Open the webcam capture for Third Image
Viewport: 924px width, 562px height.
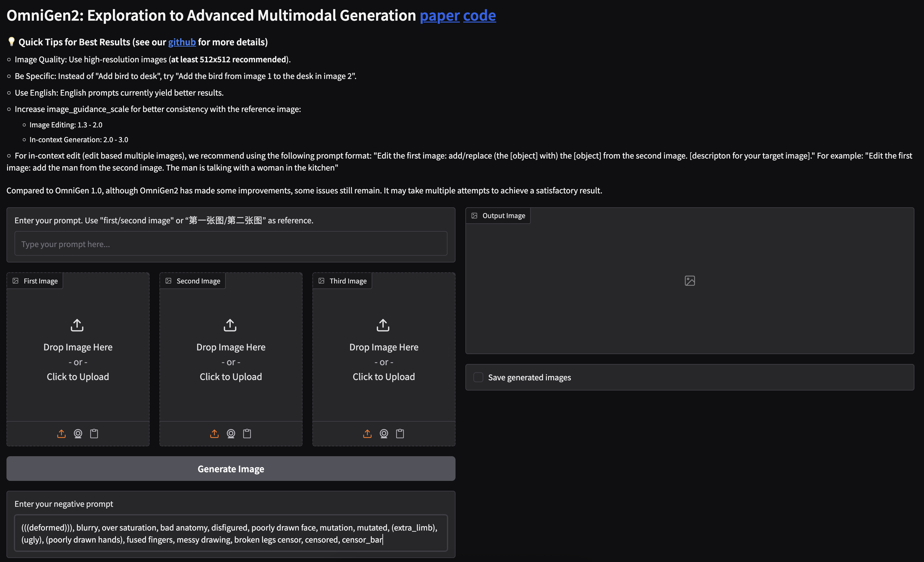point(384,434)
